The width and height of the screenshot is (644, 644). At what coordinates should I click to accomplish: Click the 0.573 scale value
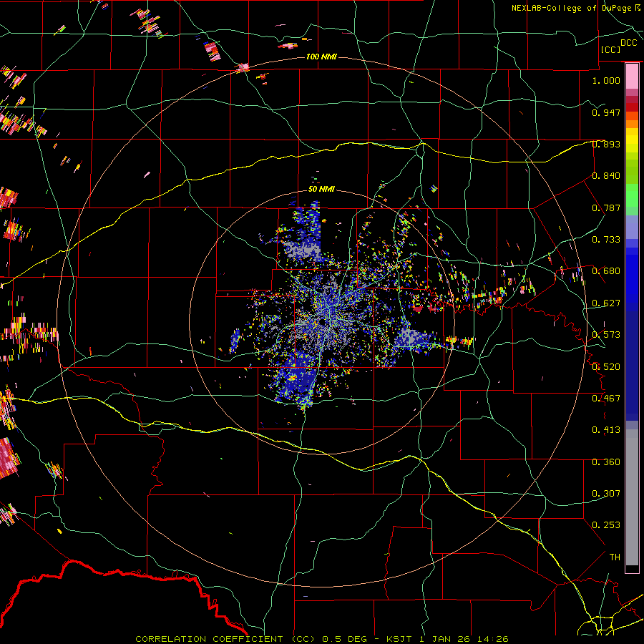coord(606,335)
